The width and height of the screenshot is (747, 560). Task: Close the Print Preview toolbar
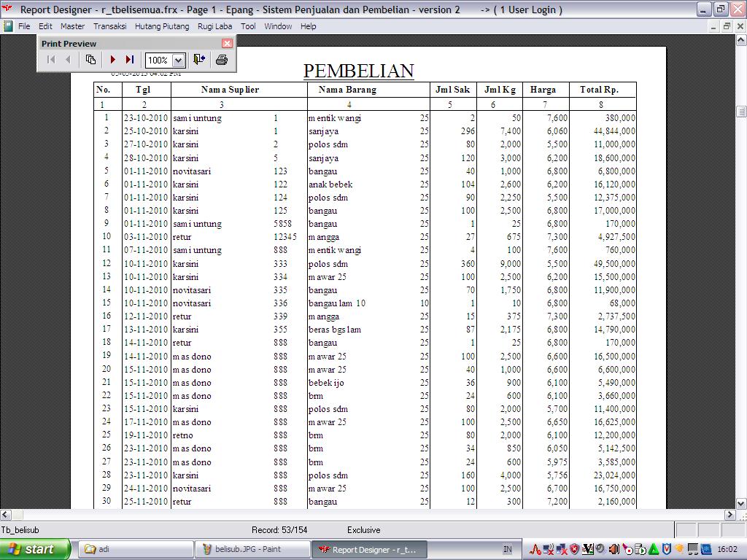point(227,44)
